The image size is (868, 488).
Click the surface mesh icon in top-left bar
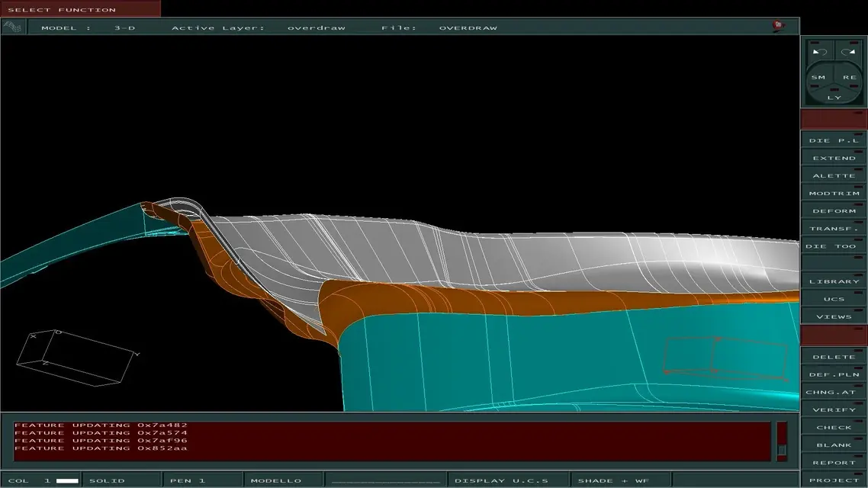(12, 27)
